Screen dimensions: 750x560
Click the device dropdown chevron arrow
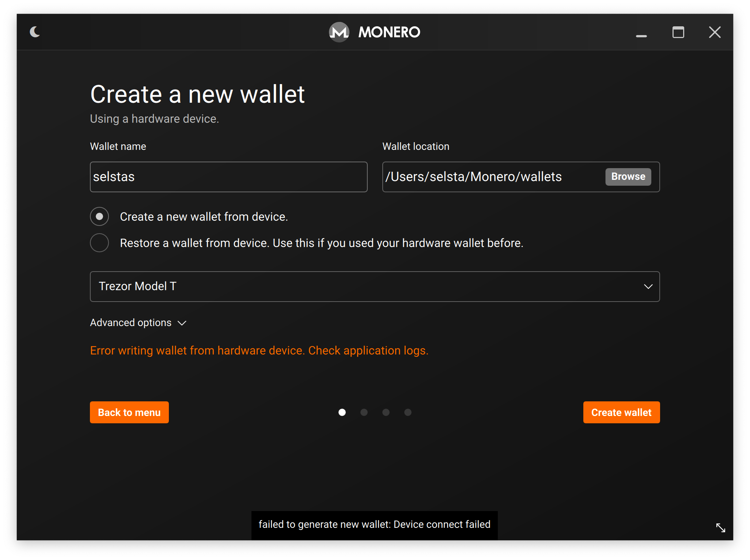648,286
